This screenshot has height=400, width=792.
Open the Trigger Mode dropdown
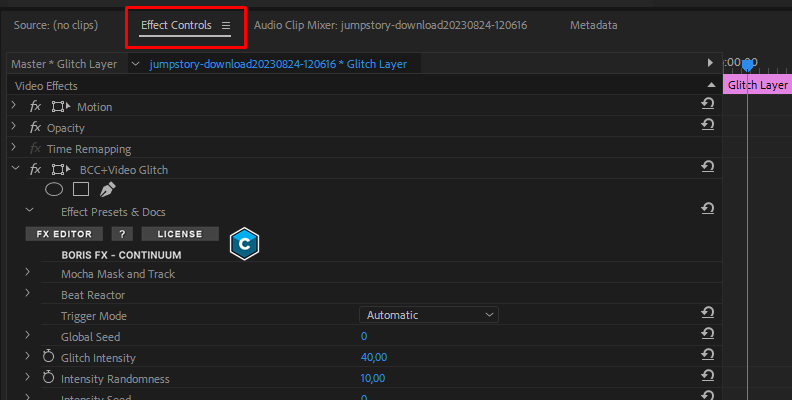pos(429,315)
